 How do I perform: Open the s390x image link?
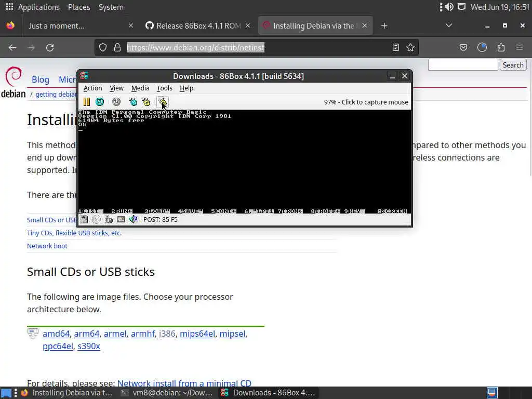89,347
